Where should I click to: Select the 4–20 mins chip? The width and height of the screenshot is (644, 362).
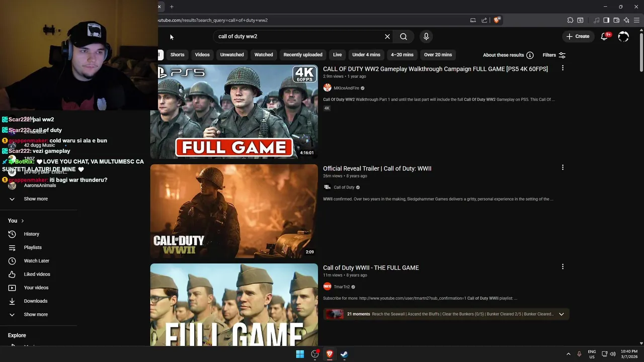tap(402, 55)
